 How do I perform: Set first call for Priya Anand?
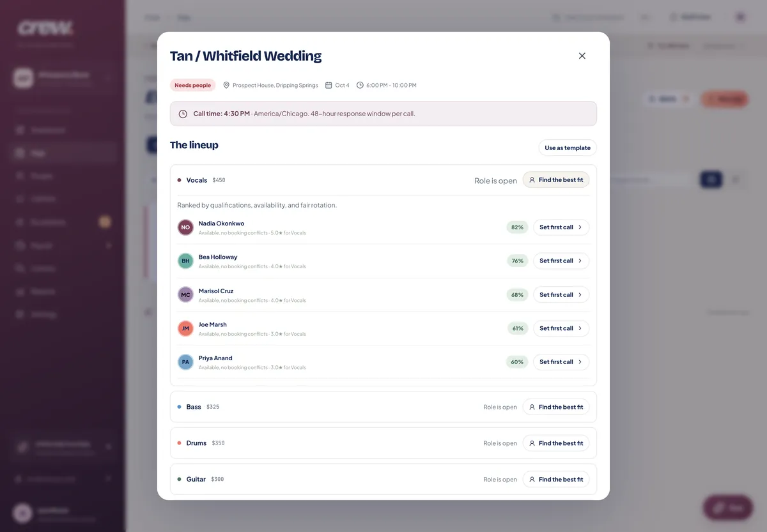tap(561, 361)
